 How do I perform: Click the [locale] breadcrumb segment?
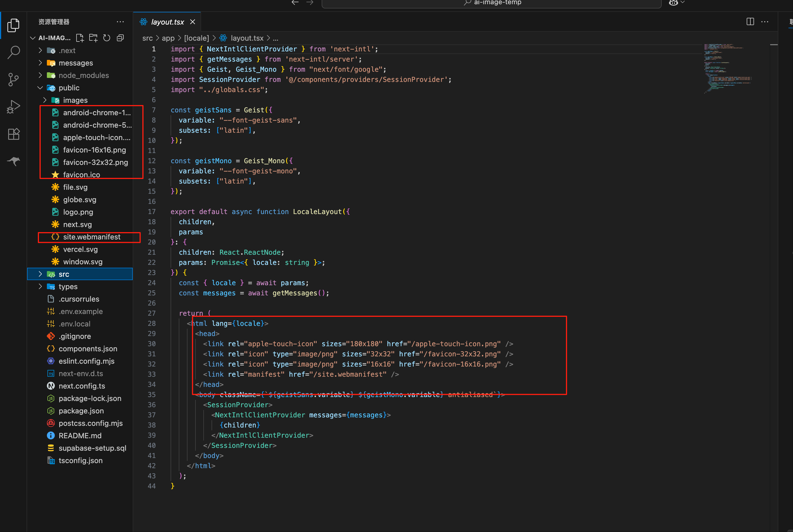click(x=197, y=38)
